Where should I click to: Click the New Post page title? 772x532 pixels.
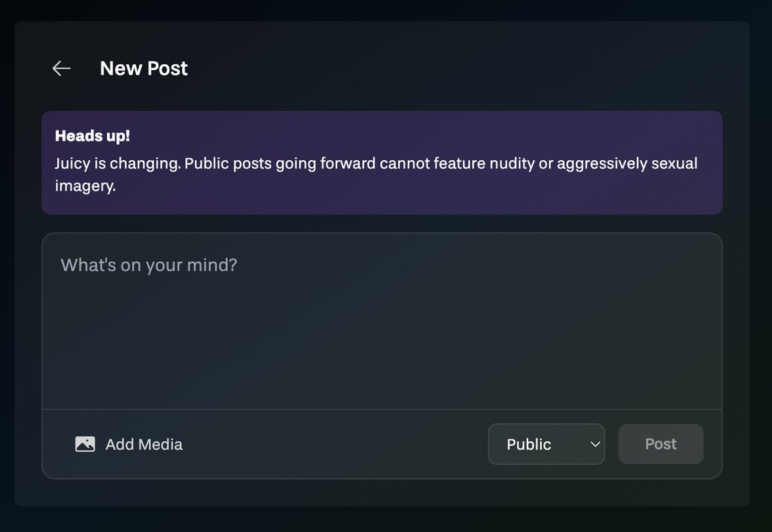pyautogui.click(x=144, y=68)
